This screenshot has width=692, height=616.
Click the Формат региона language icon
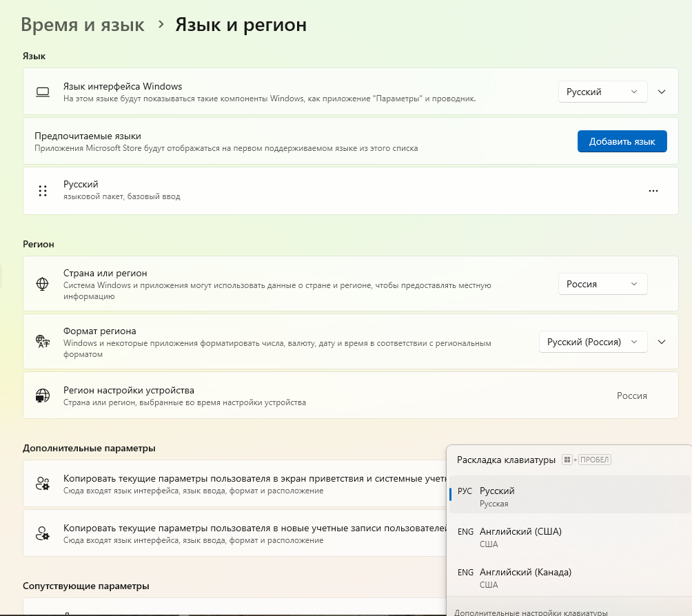pos(43,342)
